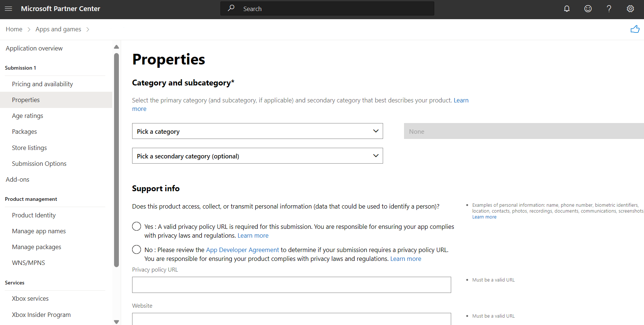
Task: Focus the Website URL field
Action: pyautogui.click(x=291, y=319)
